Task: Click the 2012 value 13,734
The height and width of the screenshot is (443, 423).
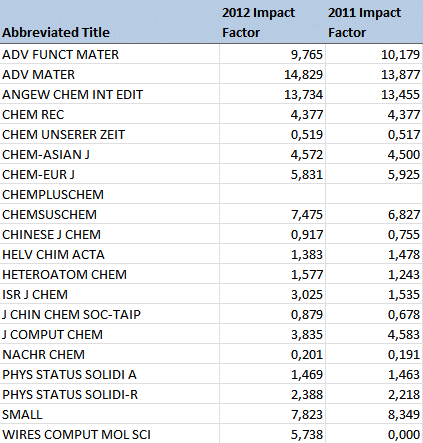Action: point(303,95)
